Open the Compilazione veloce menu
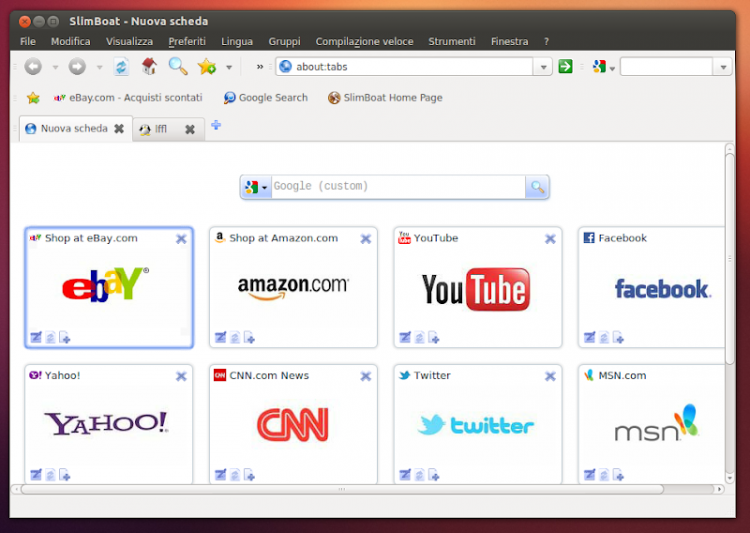The height and width of the screenshot is (533, 750). coord(364,42)
